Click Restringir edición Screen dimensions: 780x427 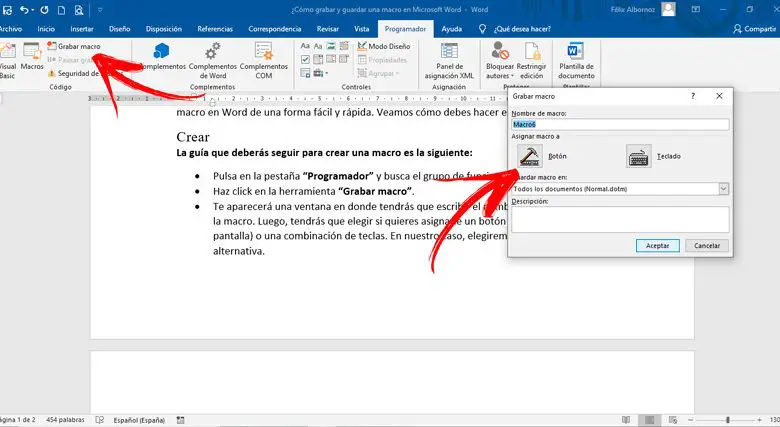point(531,60)
